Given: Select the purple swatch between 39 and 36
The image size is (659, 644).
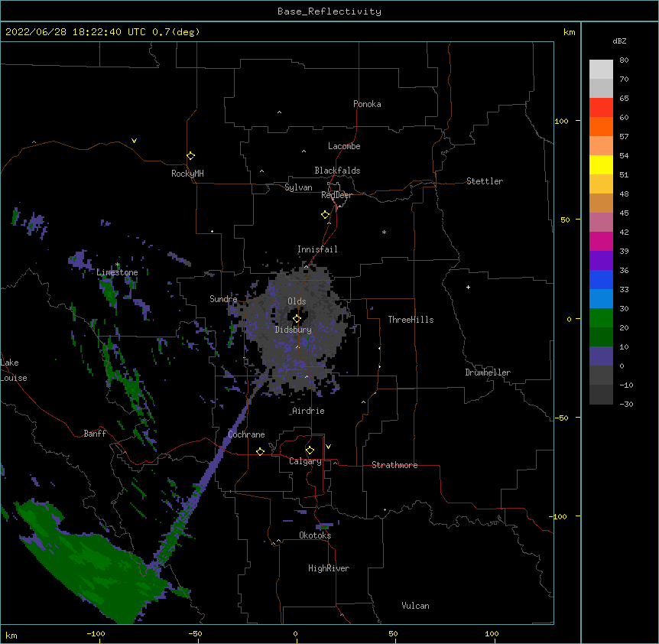Looking at the screenshot, I should 601,260.
